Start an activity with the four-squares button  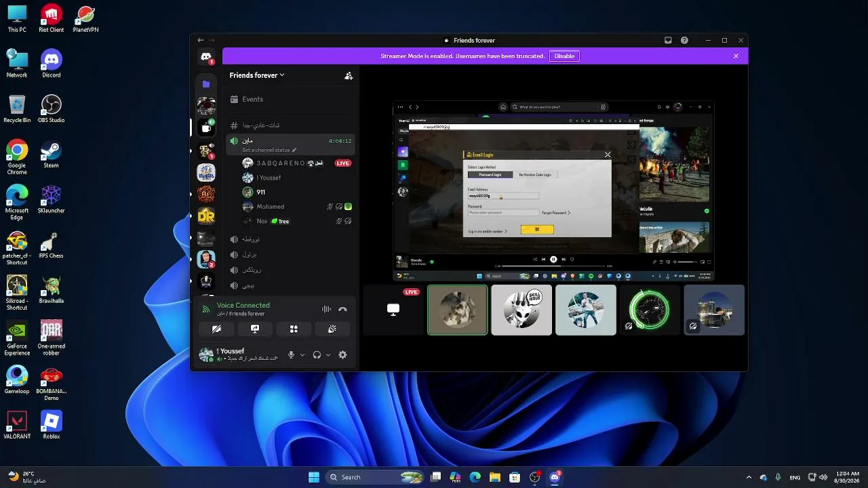[x=294, y=329]
